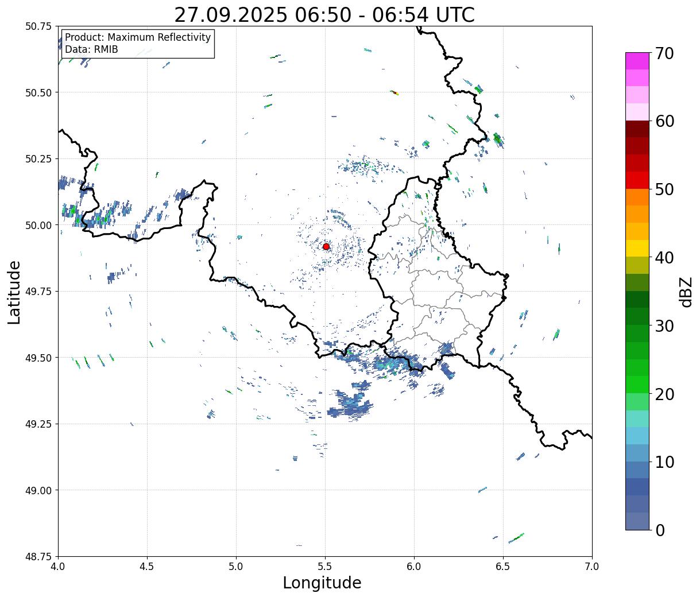Viewport: 700px width, 597px height.
Task: Click longitude tick label 5.5
Action: coord(325,567)
